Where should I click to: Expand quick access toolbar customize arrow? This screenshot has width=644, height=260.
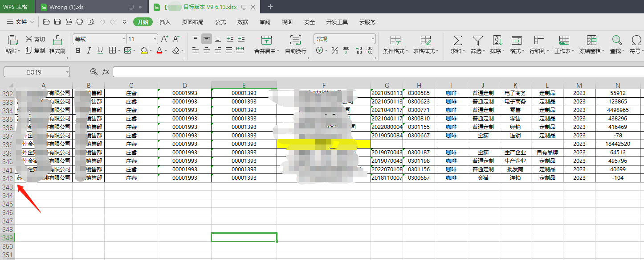coord(125,22)
